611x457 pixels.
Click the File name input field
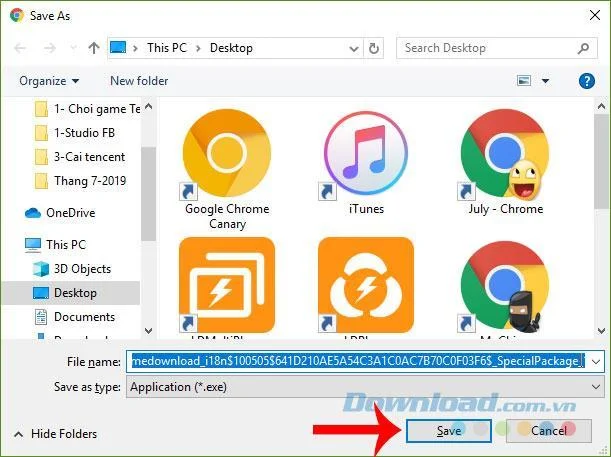[x=357, y=362]
